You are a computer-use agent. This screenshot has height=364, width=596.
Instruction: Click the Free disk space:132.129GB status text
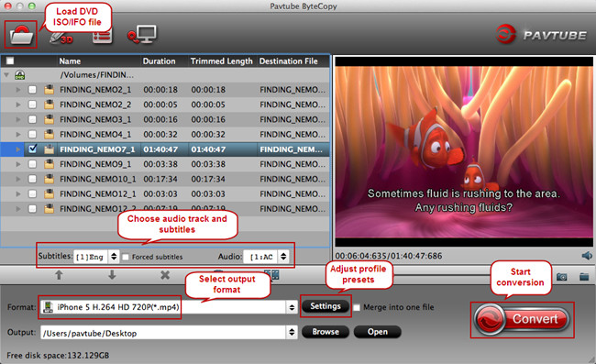pyautogui.click(x=58, y=356)
